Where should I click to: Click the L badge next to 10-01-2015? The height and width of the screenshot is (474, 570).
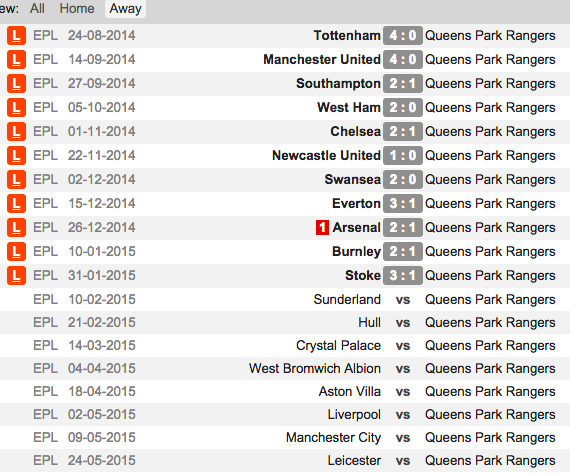tap(16, 252)
